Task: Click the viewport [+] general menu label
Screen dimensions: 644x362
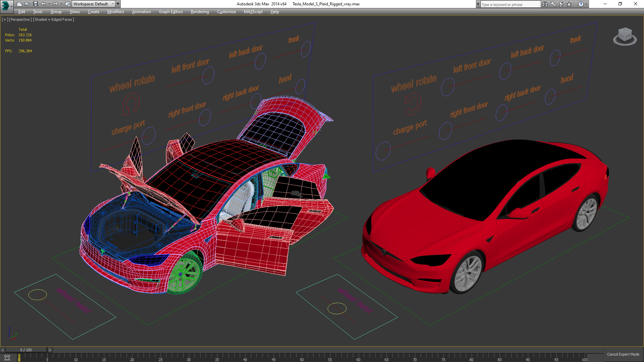Action: pos(5,19)
